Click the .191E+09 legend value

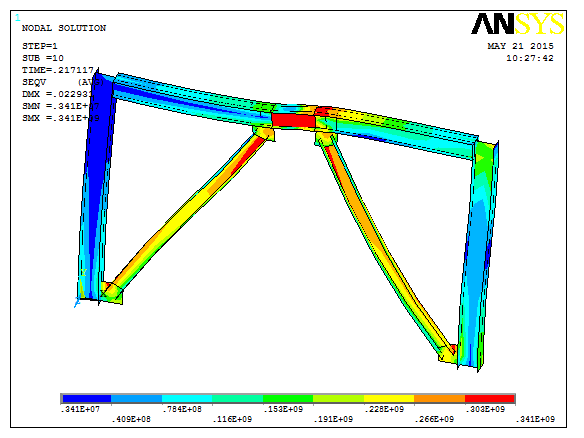coord(333,419)
